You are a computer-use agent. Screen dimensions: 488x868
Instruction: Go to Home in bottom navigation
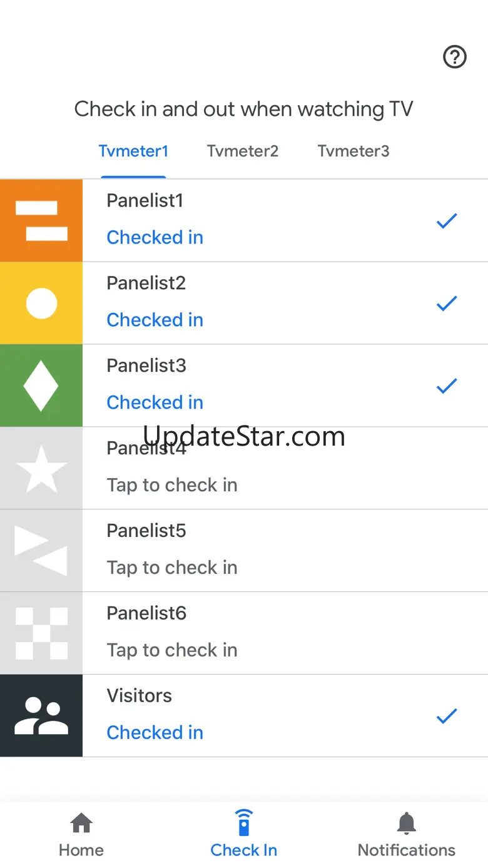coord(81,834)
